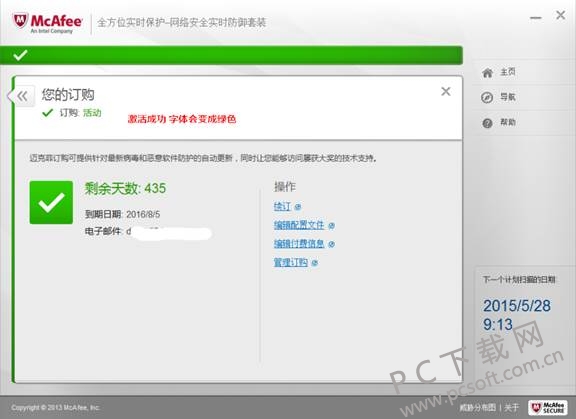Click the McAfee logo in header
Viewport: 576px width, 419px height.
pyautogui.click(x=47, y=23)
